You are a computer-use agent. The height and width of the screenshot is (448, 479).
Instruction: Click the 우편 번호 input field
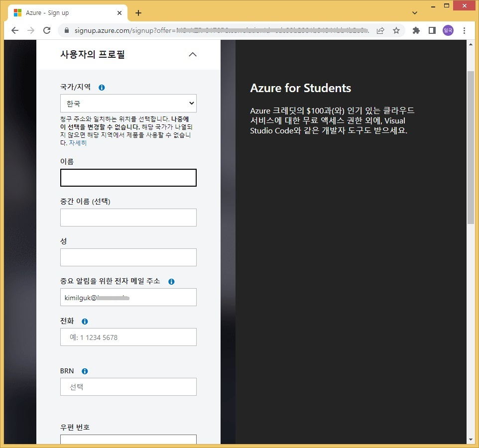coord(128,440)
